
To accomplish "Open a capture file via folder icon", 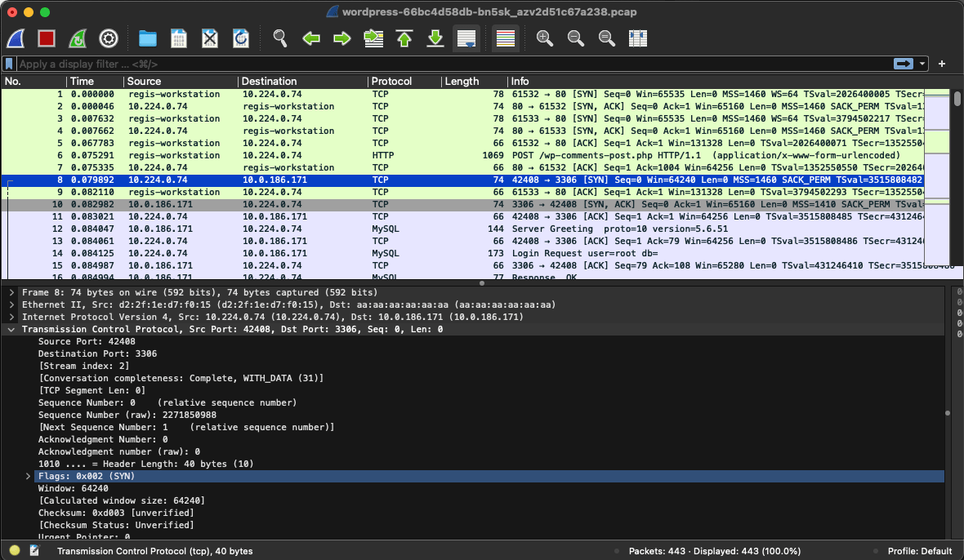I will pos(148,38).
